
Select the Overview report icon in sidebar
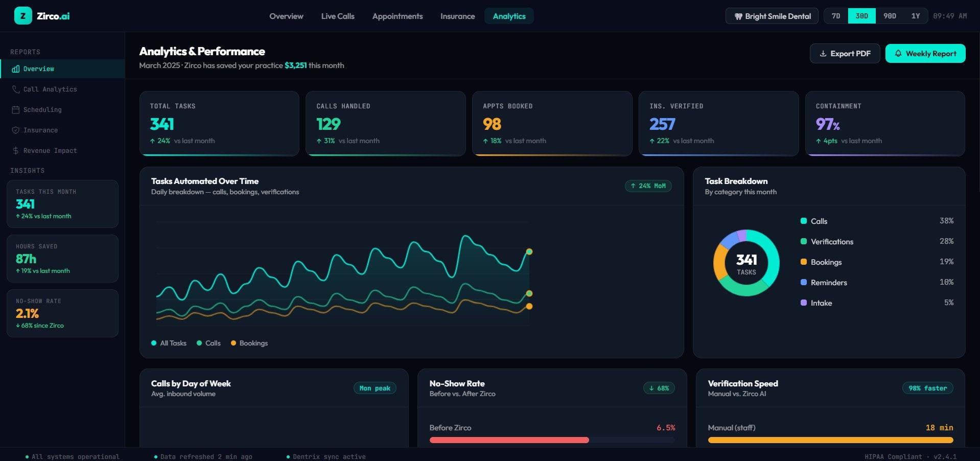click(x=16, y=68)
